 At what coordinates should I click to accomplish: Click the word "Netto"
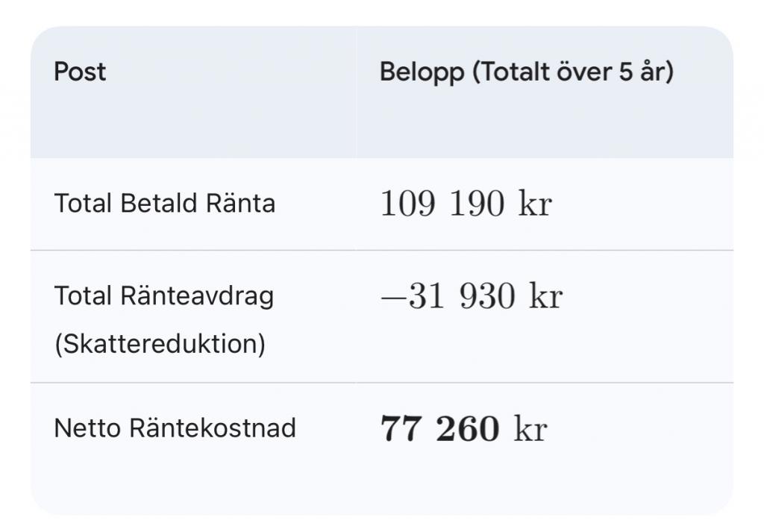[x=88, y=428]
